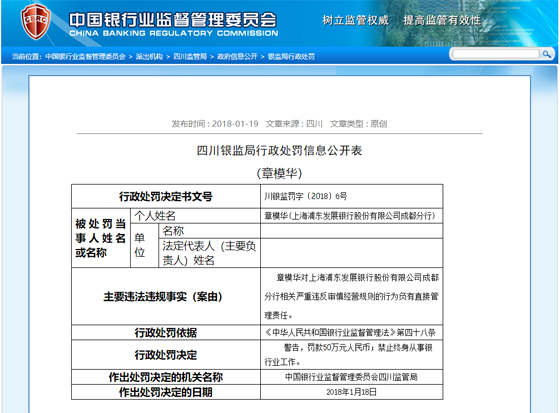Image resolution: width=560 pixels, height=413 pixels.
Task: Click the 个人姓名 label cell
Action: [195, 216]
